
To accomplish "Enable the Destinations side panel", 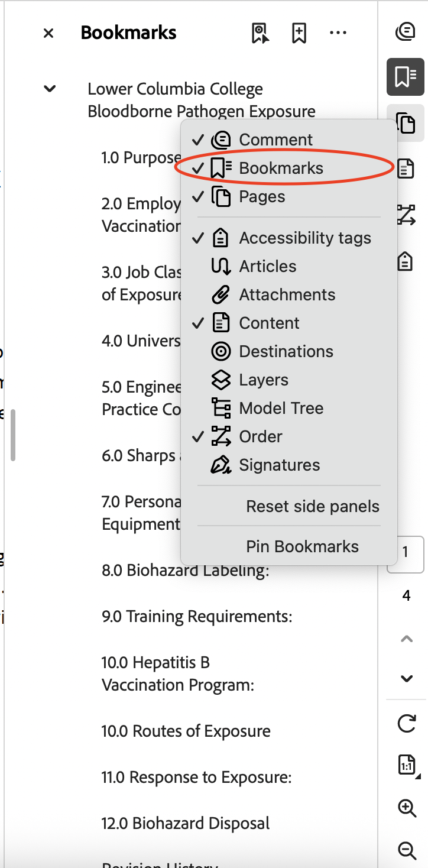I will (286, 351).
